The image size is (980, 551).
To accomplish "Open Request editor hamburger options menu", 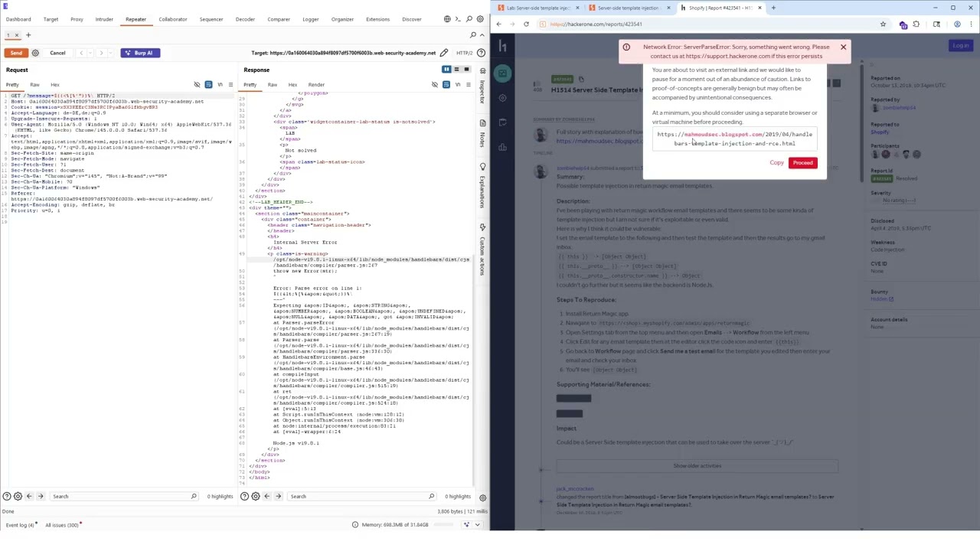I will pyautogui.click(x=230, y=85).
